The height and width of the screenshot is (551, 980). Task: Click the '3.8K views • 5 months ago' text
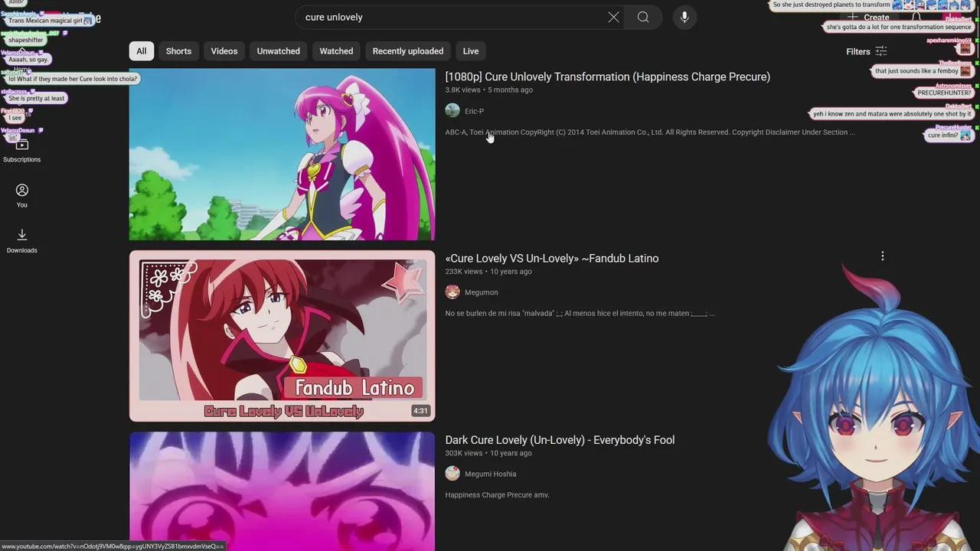click(488, 90)
